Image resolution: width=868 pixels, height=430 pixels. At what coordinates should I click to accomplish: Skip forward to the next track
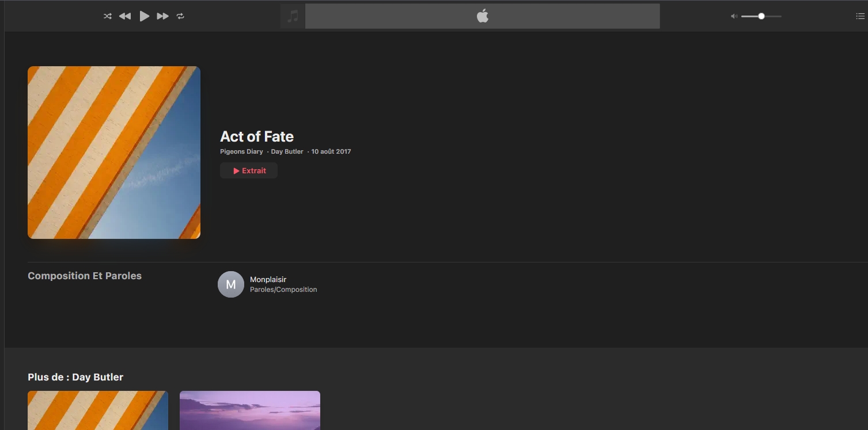point(163,16)
